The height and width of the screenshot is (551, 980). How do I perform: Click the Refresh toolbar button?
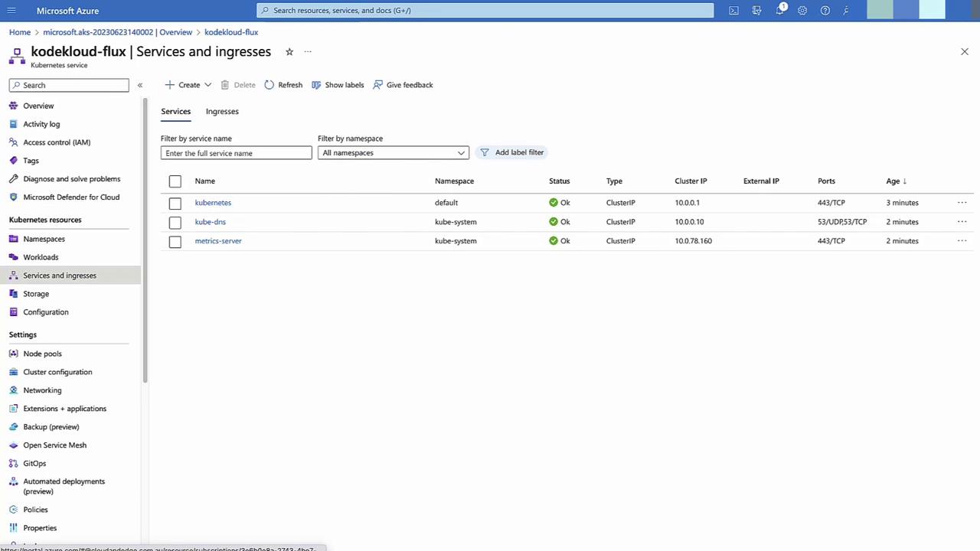(283, 85)
